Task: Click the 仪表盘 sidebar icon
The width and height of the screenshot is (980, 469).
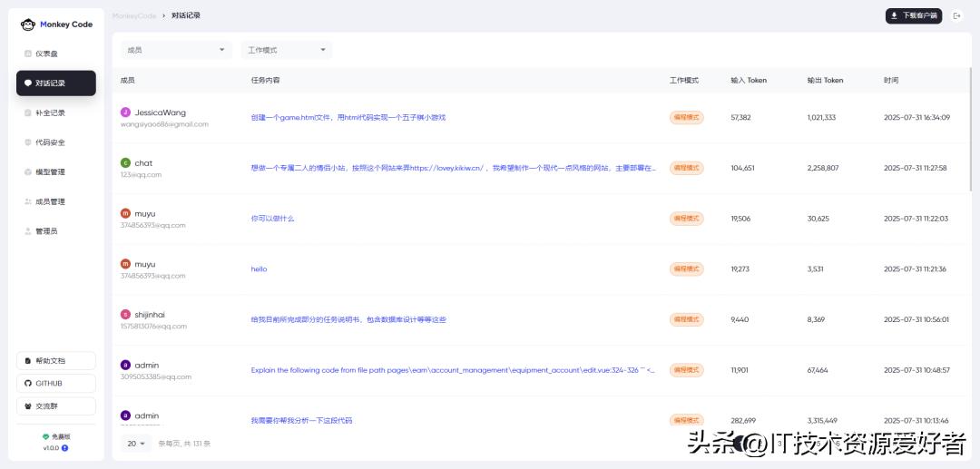Action: (27, 54)
